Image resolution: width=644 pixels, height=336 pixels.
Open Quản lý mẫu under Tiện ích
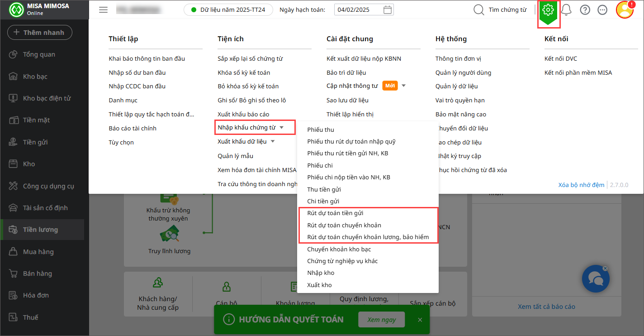pyautogui.click(x=235, y=156)
